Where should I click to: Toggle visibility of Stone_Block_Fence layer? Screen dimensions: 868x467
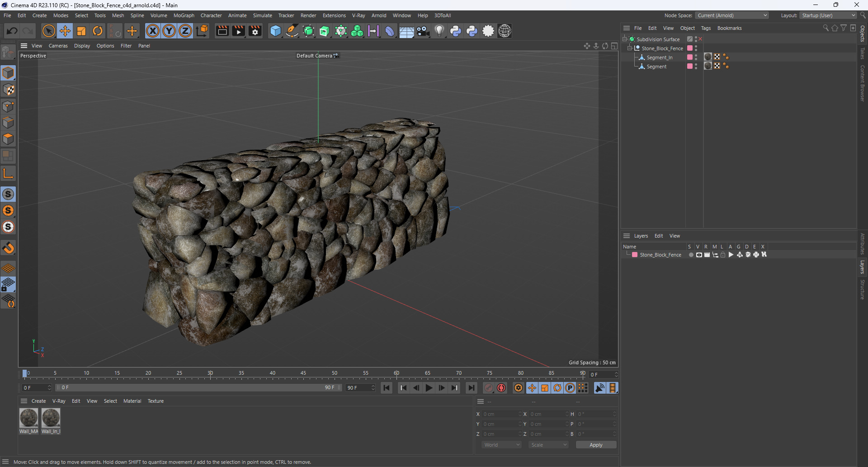(699, 255)
